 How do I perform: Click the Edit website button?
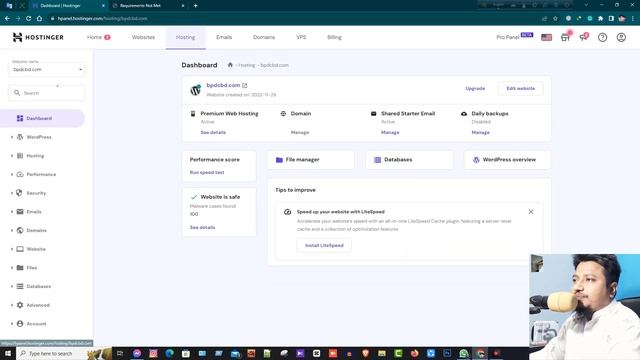click(520, 89)
